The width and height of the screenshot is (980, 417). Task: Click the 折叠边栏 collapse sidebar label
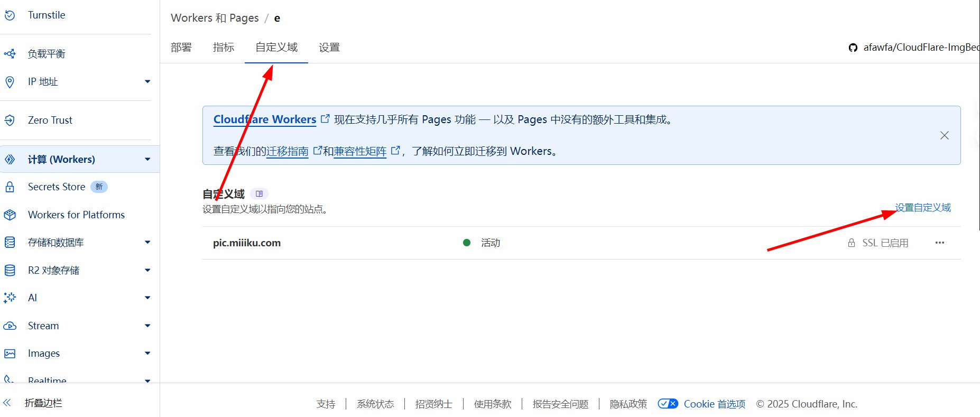(x=43, y=403)
